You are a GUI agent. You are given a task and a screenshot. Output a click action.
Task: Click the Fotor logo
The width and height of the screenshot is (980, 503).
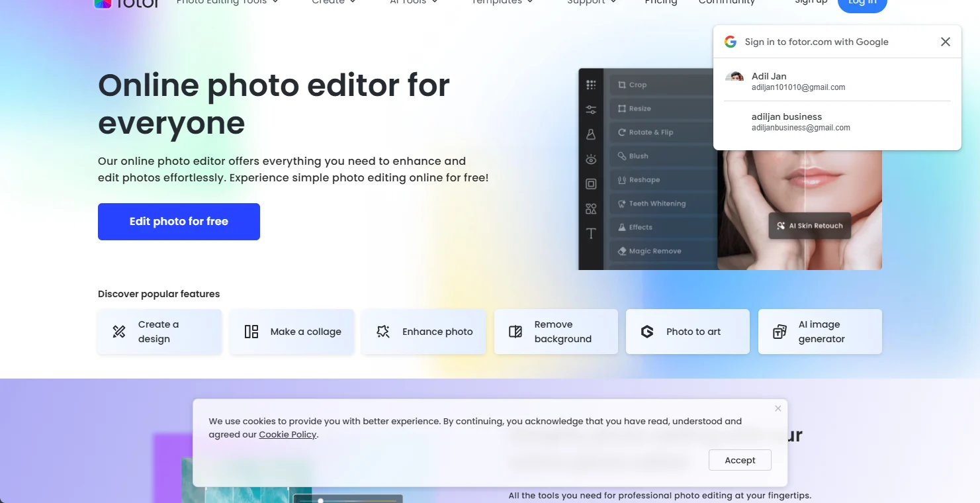point(126,3)
